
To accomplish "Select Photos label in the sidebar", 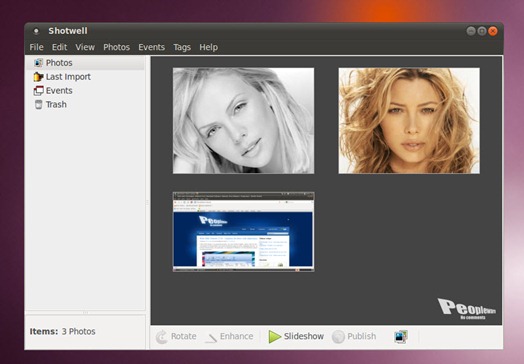I will tap(59, 63).
